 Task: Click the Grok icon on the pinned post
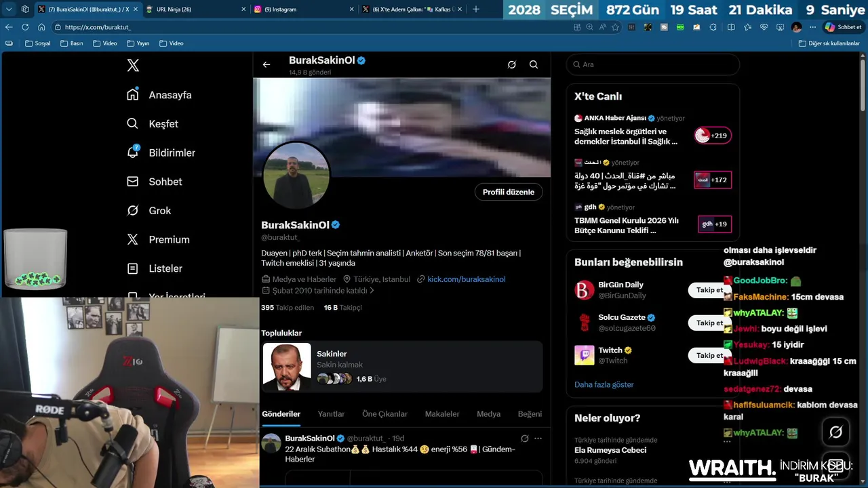coord(524,439)
